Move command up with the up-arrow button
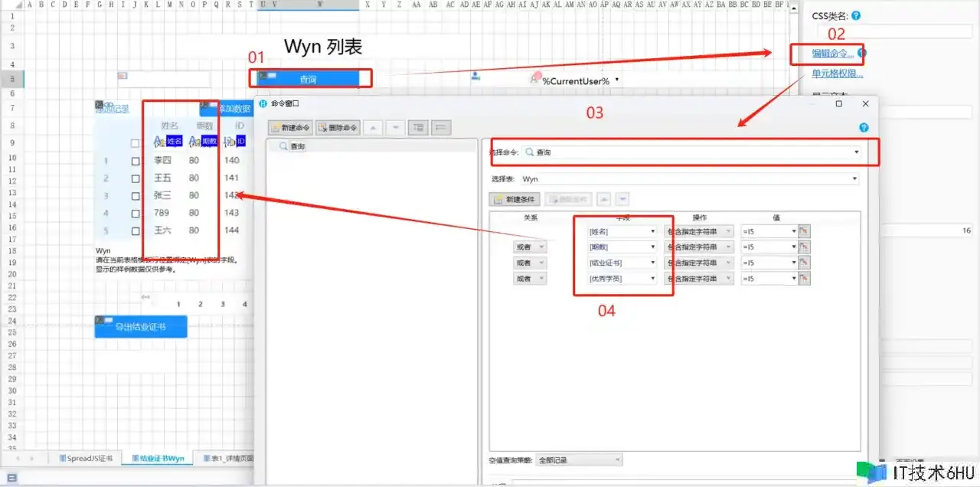 click(x=372, y=128)
